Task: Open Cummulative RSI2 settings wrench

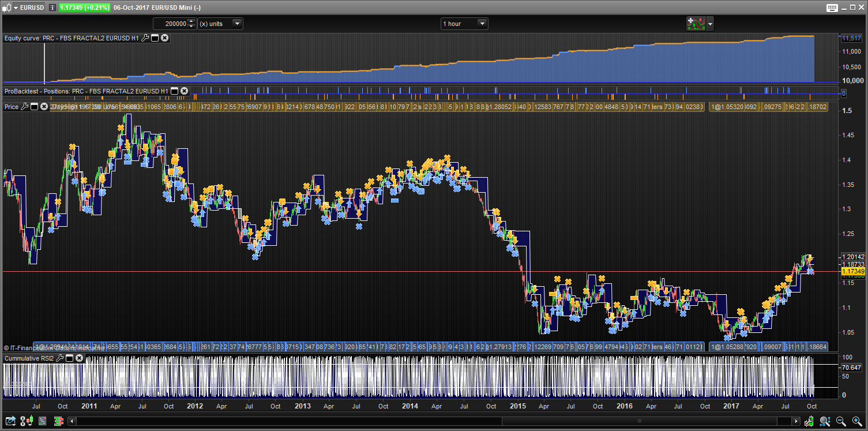Action: pyautogui.click(x=59, y=358)
